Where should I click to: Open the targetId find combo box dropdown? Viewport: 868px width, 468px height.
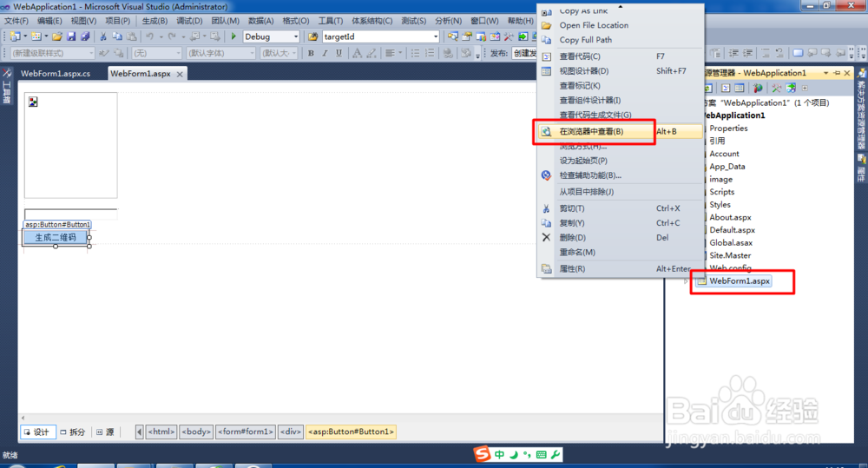click(436, 36)
